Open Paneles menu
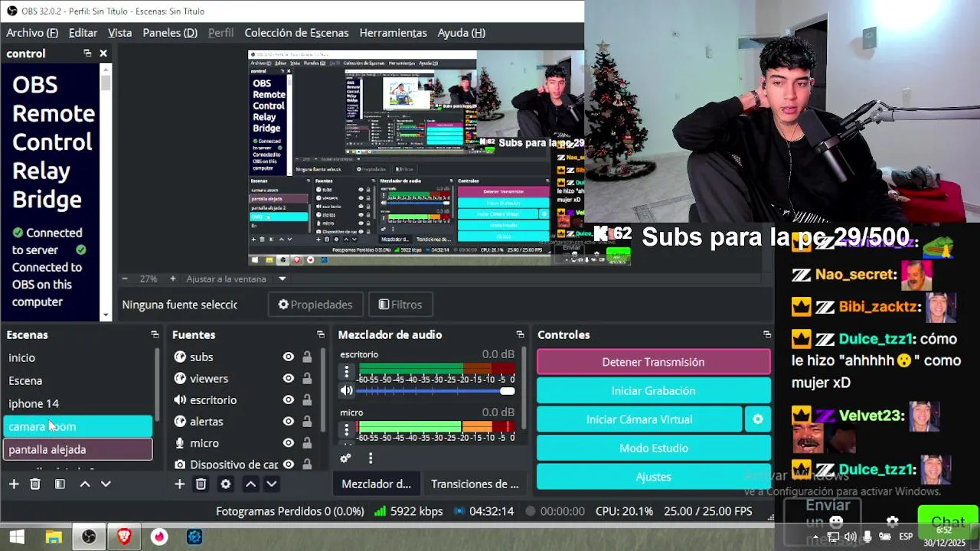 [x=170, y=32]
